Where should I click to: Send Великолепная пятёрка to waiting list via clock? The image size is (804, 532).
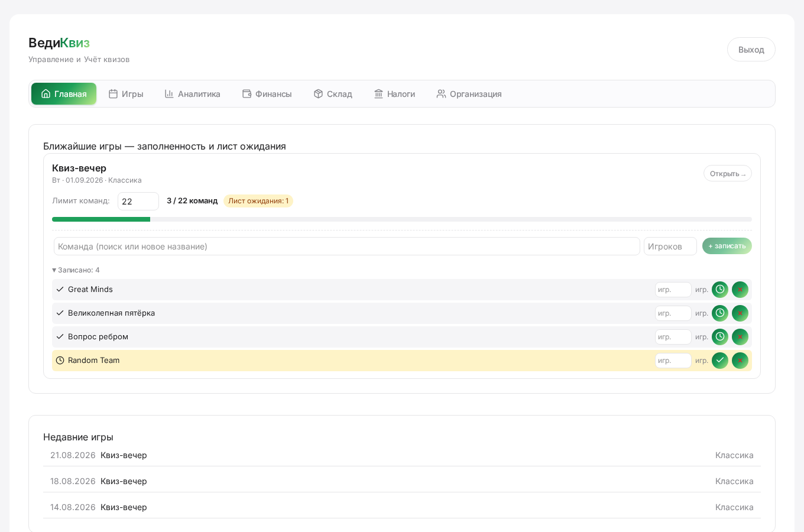coord(720,313)
